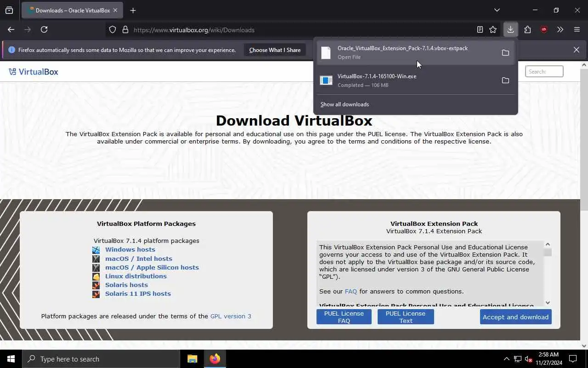
Task: Click the site security padlock icon
Action: pyautogui.click(x=125, y=30)
